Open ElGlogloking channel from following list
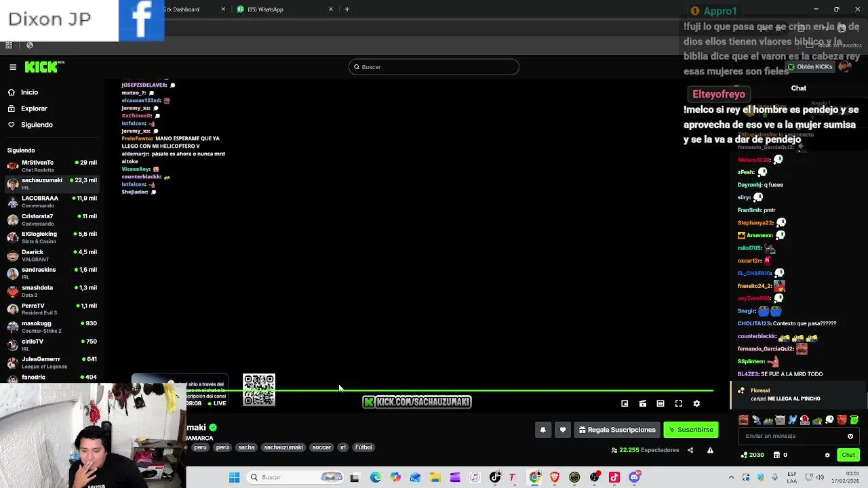868x488 pixels. [52, 237]
